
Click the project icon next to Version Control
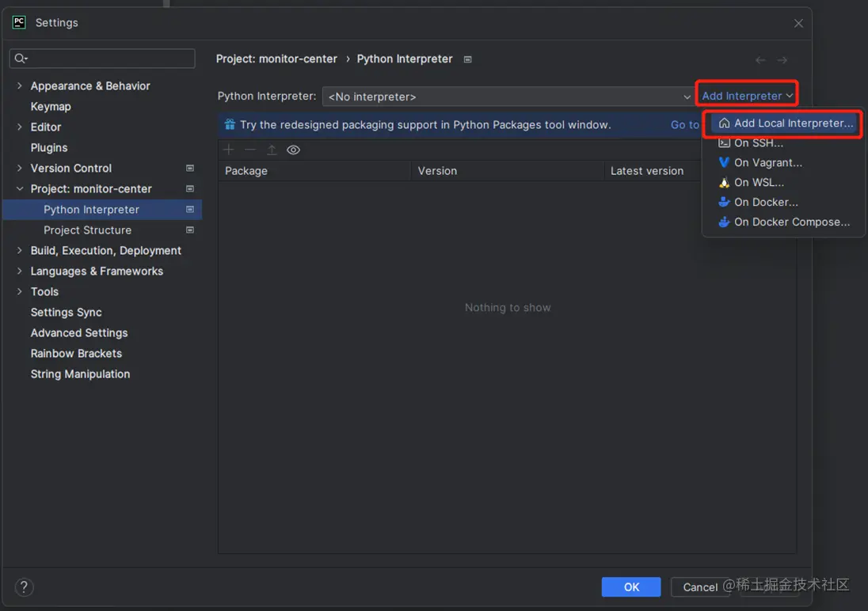pos(190,169)
